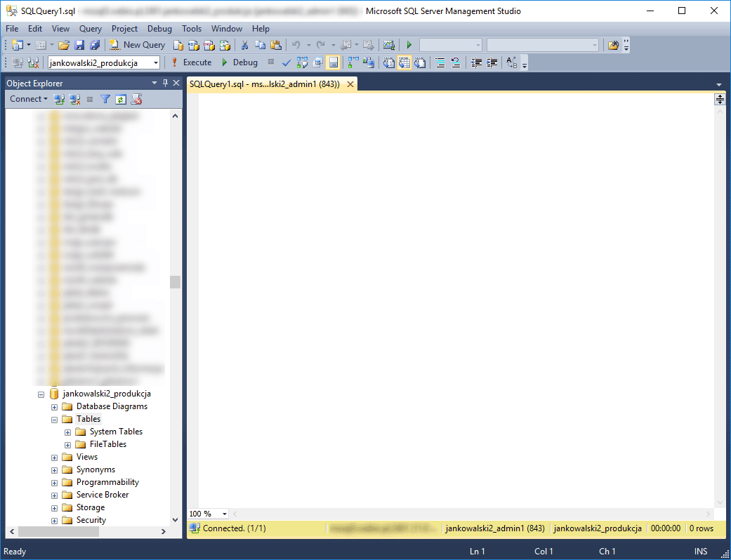
Task: Click the New Query button
Action: [x=138, y=45]
